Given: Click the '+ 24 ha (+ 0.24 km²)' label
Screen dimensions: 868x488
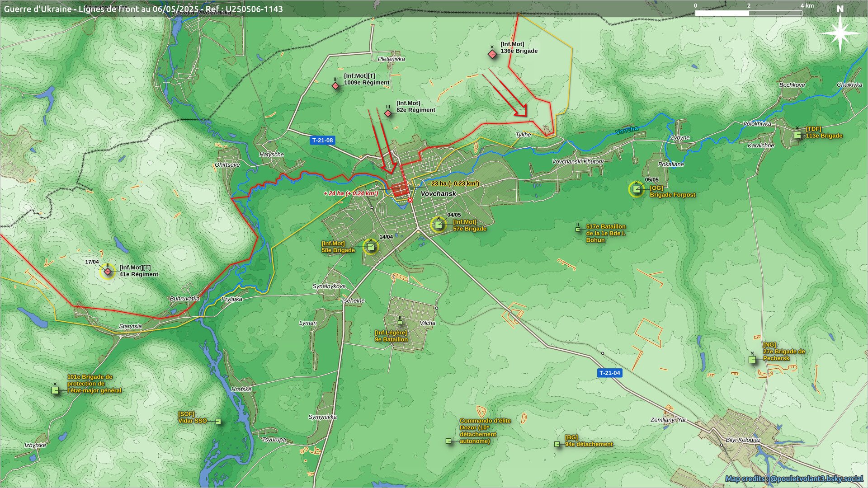Looking at the screenshot, I should (x=351, y=193).
